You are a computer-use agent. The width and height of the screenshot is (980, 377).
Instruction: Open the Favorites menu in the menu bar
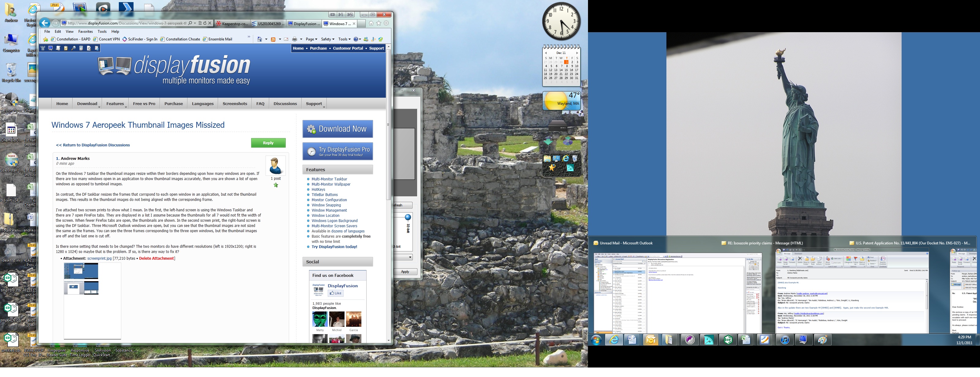[85, 32]
